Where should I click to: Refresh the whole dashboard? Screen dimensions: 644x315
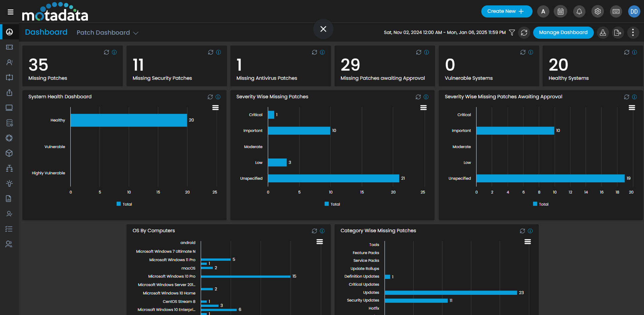click(524, 33)
